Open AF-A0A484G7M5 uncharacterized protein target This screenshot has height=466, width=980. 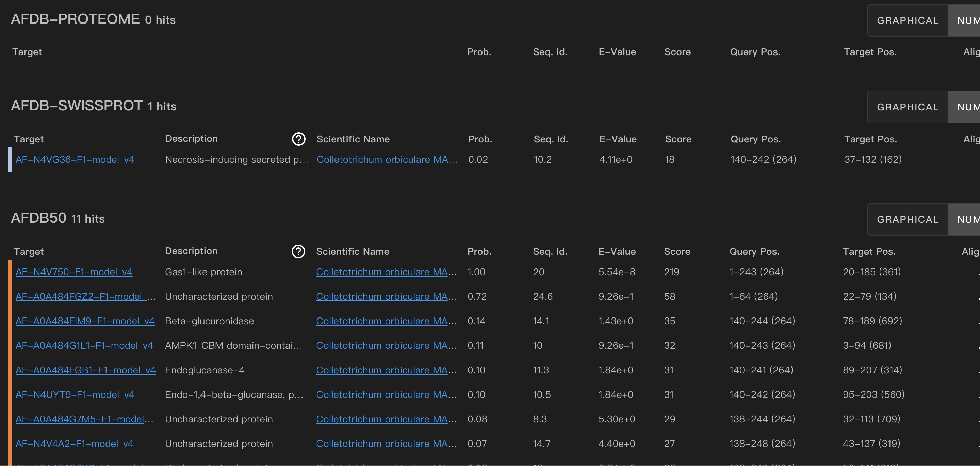click(x=84, y=419)
